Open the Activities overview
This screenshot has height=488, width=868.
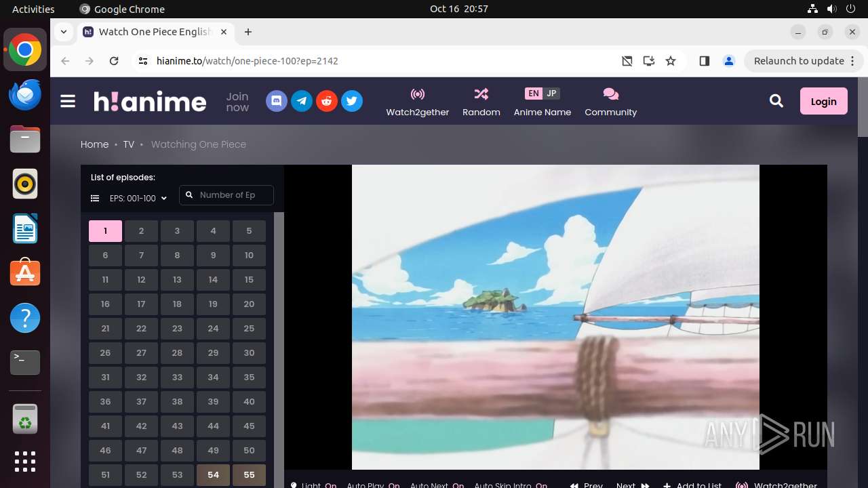coord(33,9)
